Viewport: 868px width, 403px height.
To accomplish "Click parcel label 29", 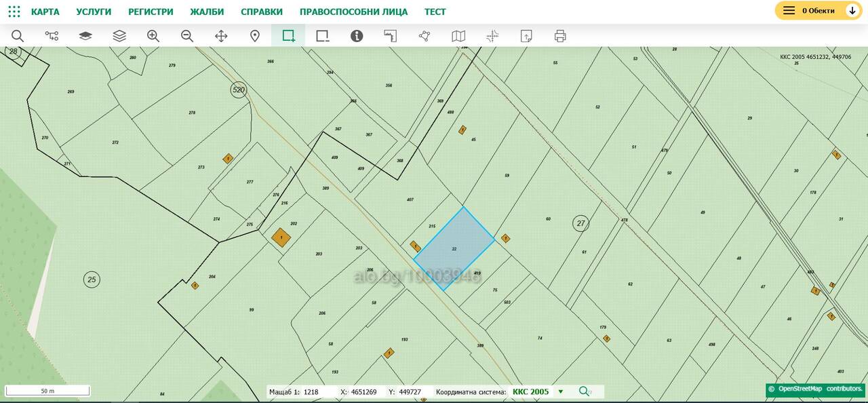I will coord(749,118).
